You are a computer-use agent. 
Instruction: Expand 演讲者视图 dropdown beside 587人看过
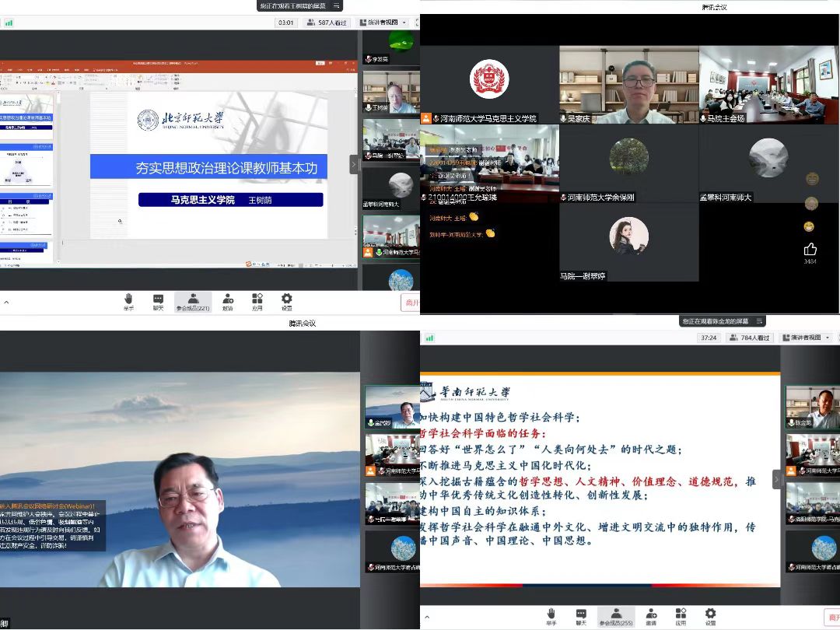(383, 23)
